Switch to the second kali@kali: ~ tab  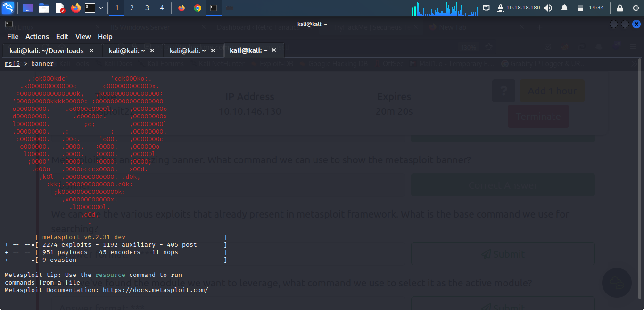pos(132,50)
